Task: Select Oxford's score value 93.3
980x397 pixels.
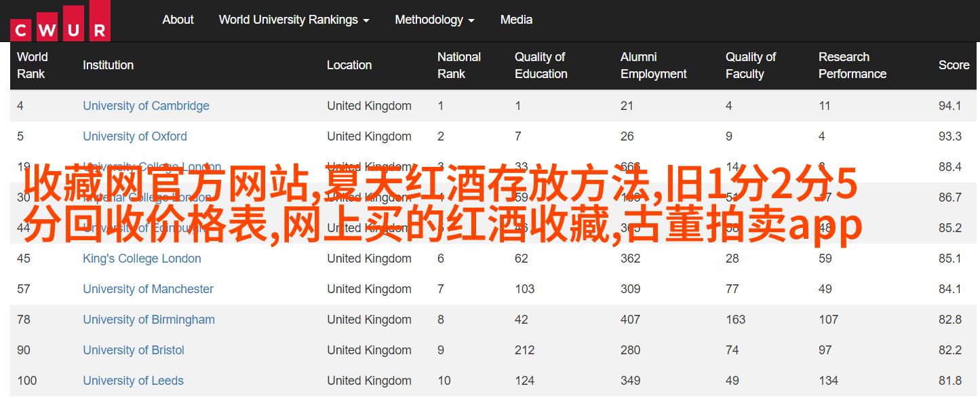Action: (950, 136)
